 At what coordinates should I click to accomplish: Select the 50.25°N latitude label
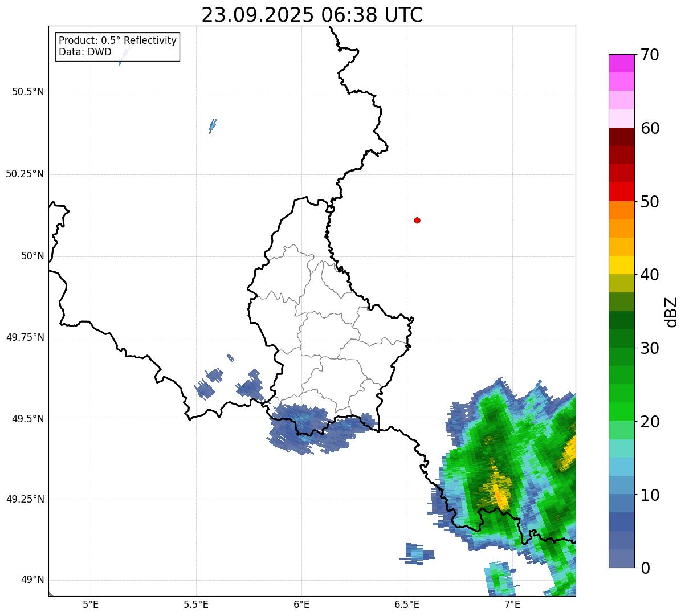(25, 174)
